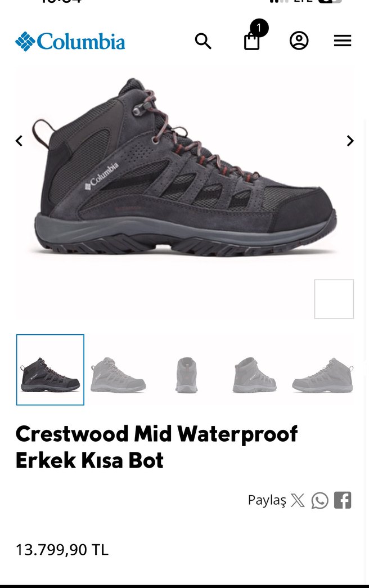Share product via WhatsApp
The width and height of the screenshot is (369, 588).
point(319,500)
